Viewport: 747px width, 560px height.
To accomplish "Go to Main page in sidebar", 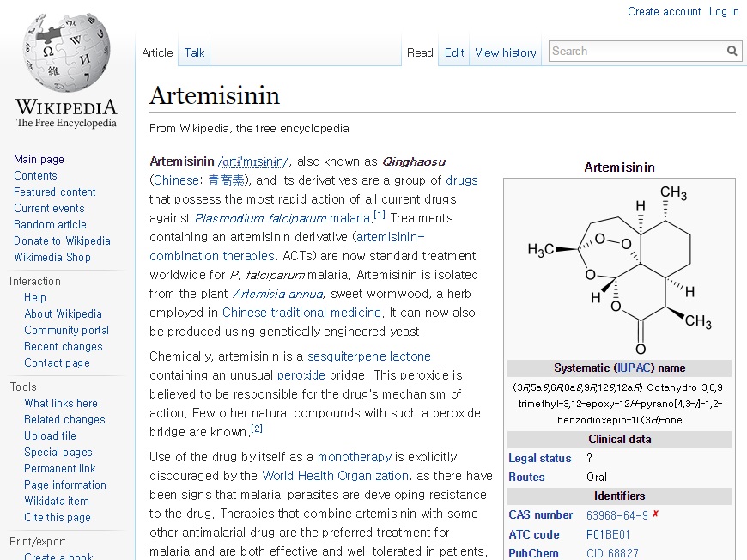I will 39,159.
